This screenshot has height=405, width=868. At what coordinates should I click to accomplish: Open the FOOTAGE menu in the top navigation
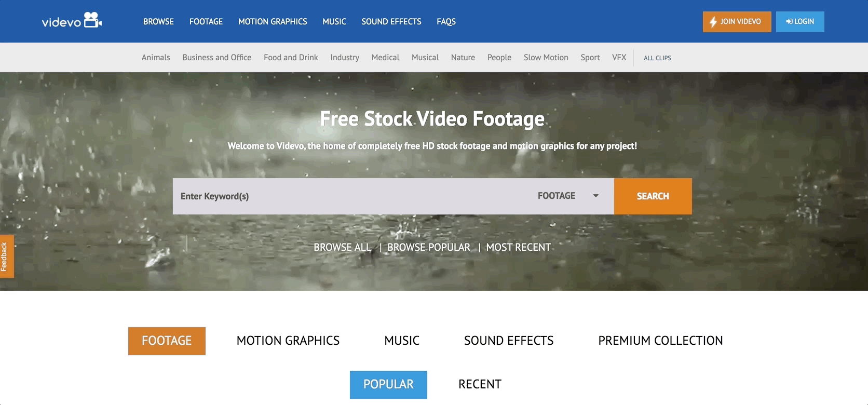[206, 21]
